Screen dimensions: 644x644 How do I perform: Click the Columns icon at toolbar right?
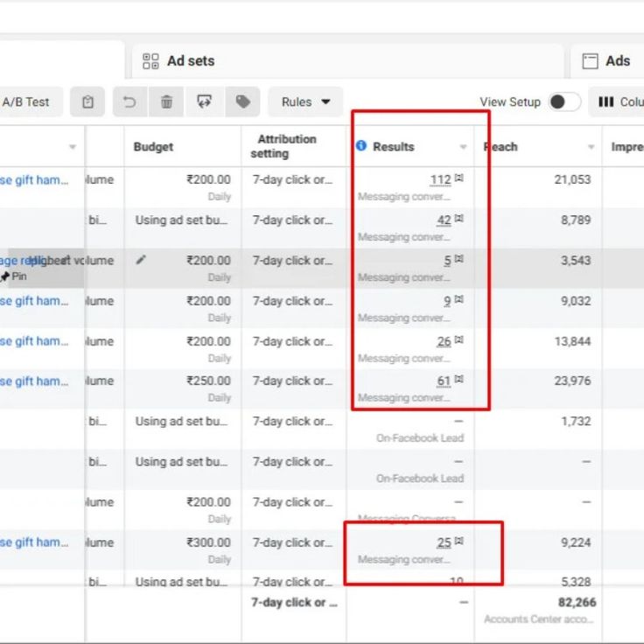click(605, 102)
